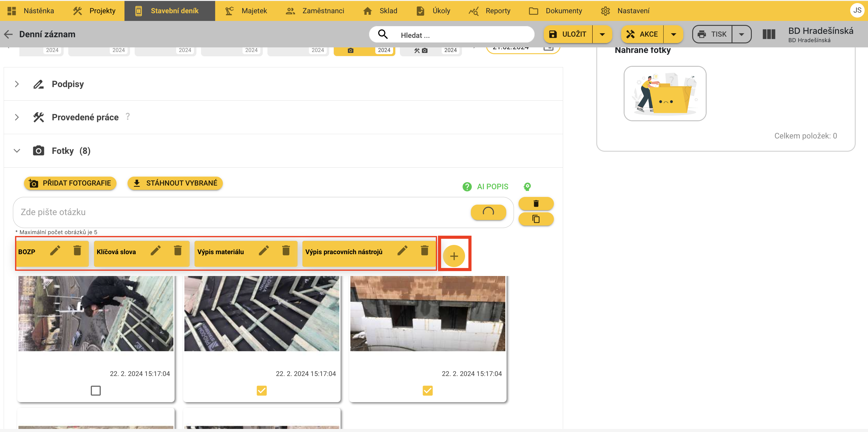Collapse the Fotky section
Screen dimensions: 868x432
pos(17,151)
